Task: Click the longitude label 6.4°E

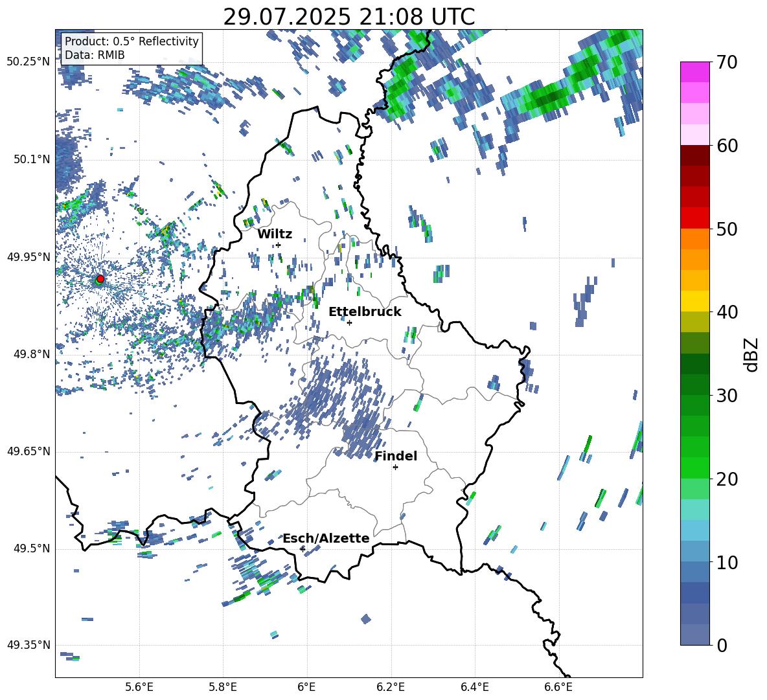Action: point(474,687)
